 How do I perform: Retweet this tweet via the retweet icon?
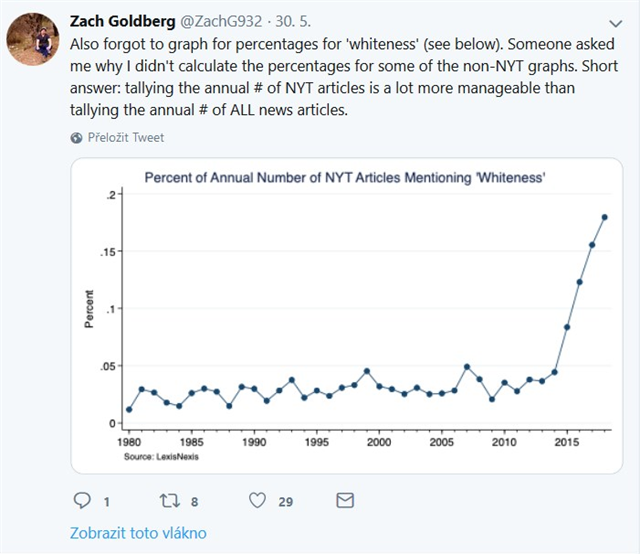[x=168, y=501]
